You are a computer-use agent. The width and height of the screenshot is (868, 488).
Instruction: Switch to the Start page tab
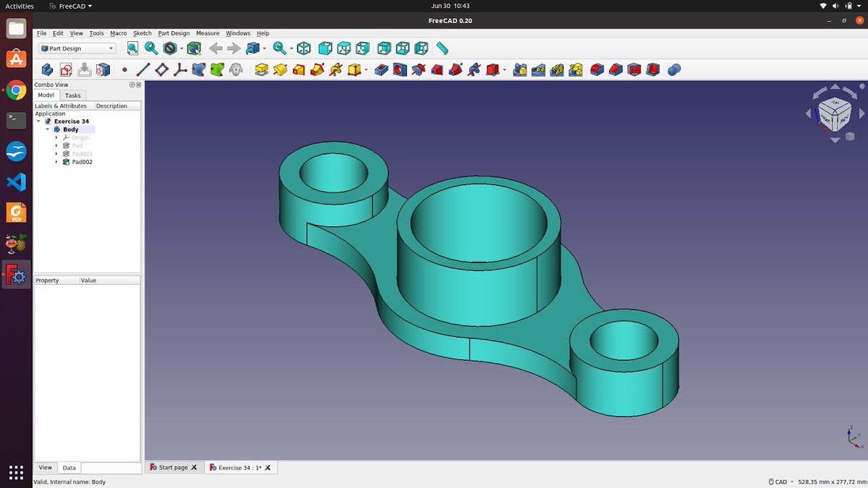point(174,468)
